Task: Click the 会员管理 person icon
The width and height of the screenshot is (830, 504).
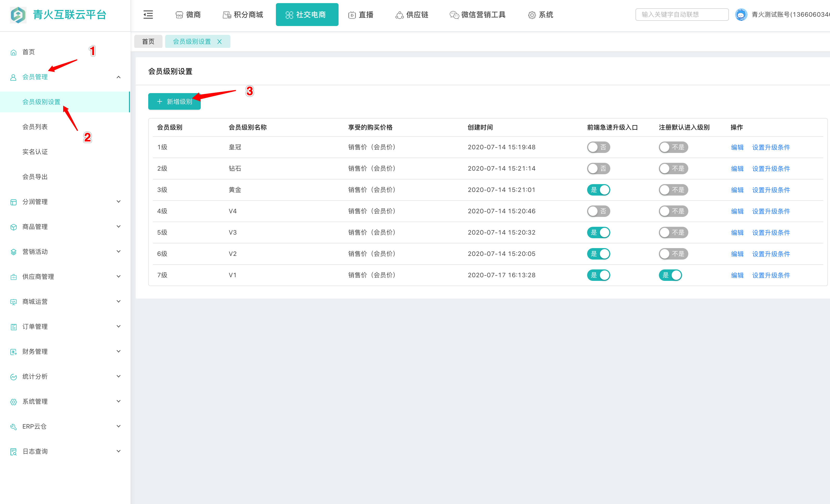Action: click(14, 77)
